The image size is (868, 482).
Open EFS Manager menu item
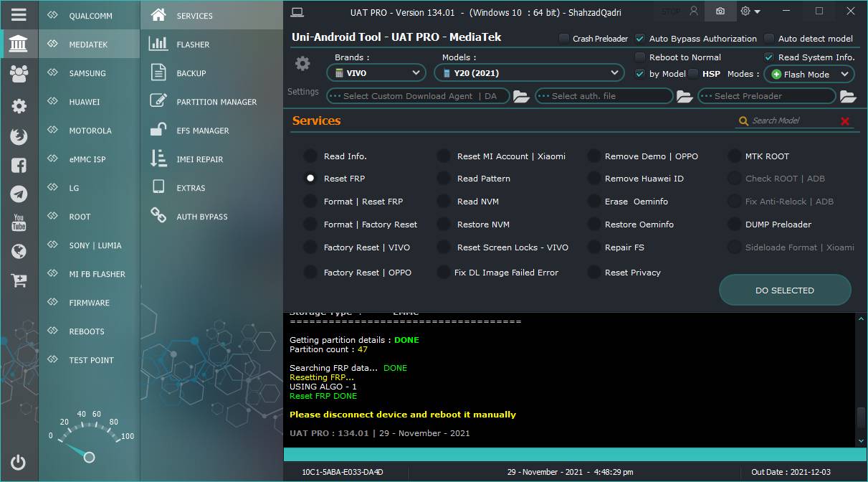(211, 130)
